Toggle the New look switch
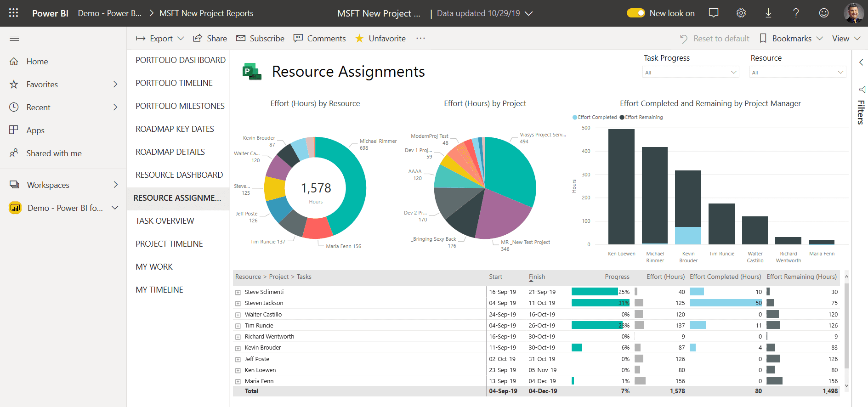 tap(636, 13)
